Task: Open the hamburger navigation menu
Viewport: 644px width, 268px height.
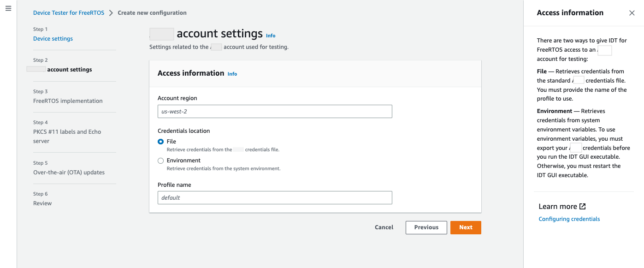Action: pyautogui.click(x=8, y=9)
